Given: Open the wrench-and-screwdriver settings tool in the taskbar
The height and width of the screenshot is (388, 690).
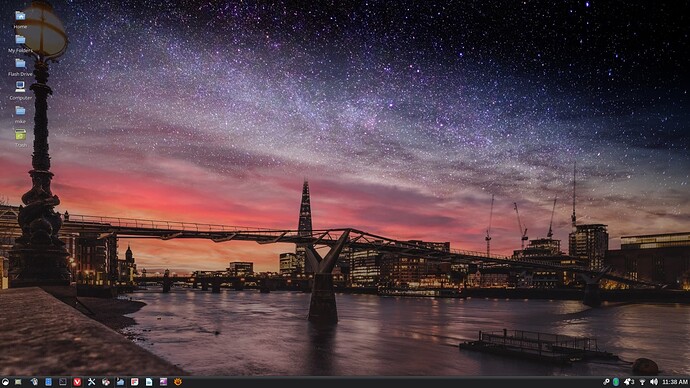Looking at the screenshot, I should [x=92, y=382].
